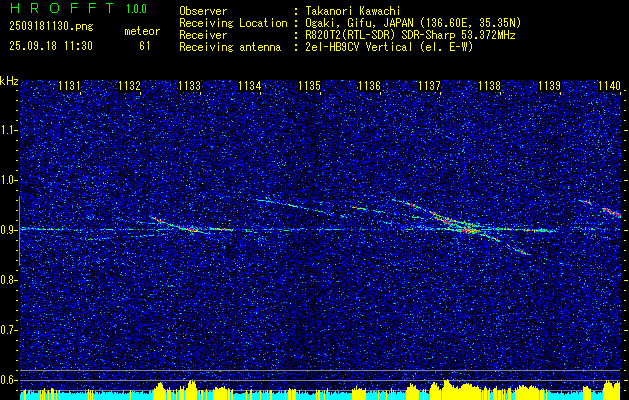Click the 0.8 kHz frequency label
Image resolution: width=629 pixels, height=400 pixels.
8,280
